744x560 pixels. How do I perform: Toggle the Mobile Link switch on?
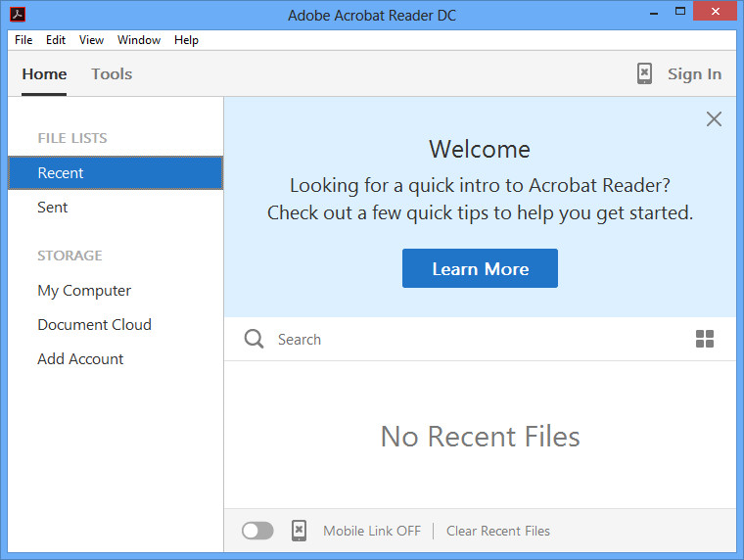click(x=257, y=531)
